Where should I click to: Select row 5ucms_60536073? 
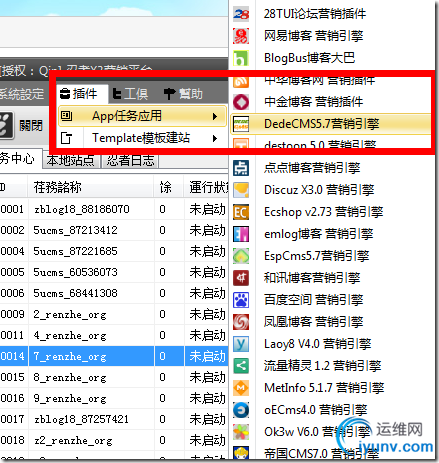pos(114,272)
